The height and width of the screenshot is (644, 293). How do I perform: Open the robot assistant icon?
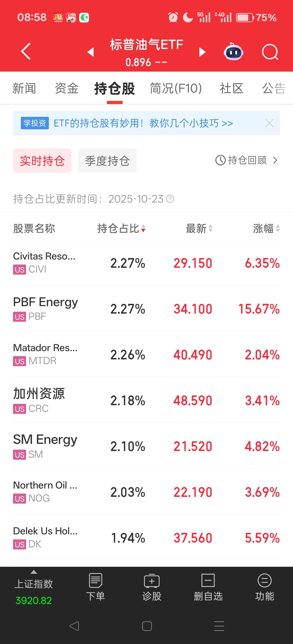tap(233, 51)
